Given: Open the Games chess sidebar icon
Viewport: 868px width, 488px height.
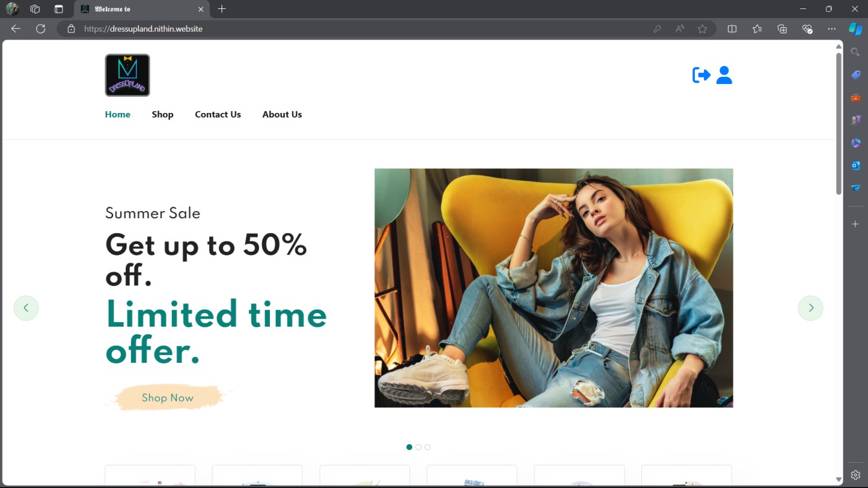Looking at the screenshot, I should (x=856, y=120).
